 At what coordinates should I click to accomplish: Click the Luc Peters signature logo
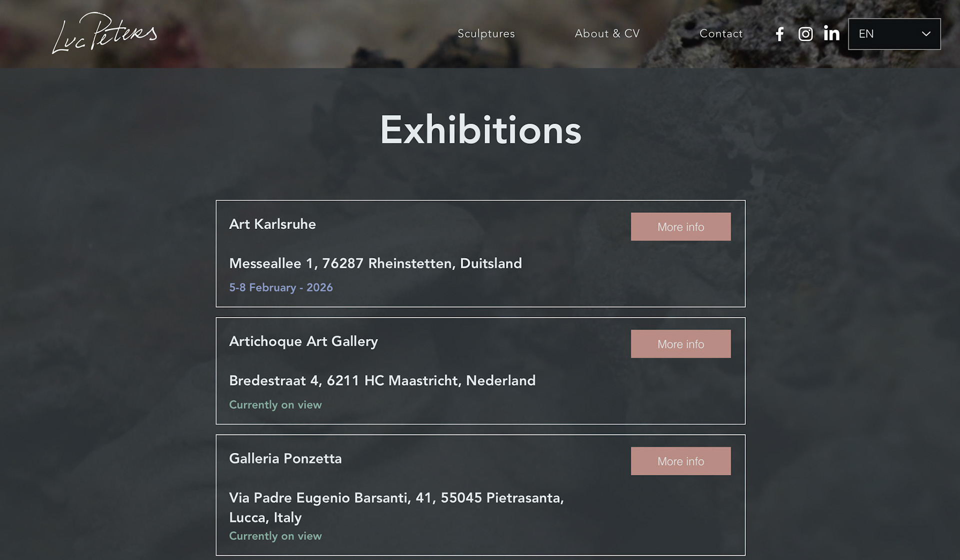[x=104, y=33]
